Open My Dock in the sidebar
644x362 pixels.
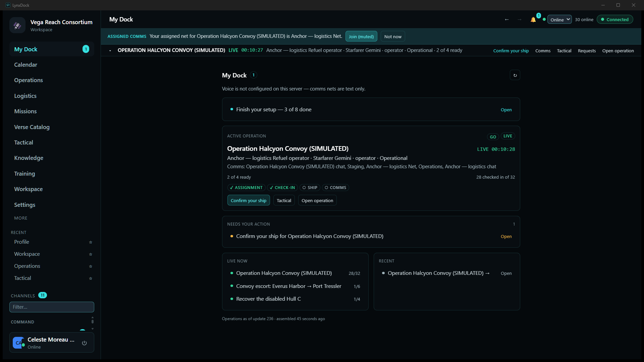pyautogui.click(x=52, y=49)
